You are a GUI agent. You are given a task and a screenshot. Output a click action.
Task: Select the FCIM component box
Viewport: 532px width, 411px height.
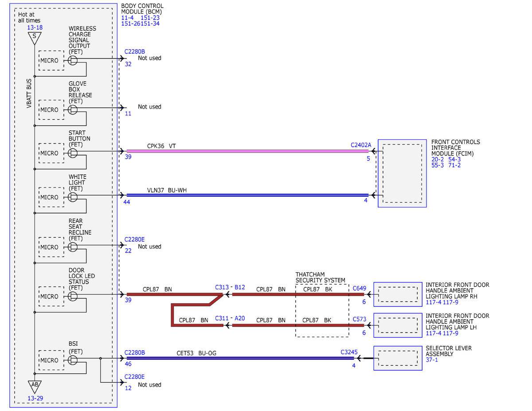pyautogui.click(x=402, y=173)
